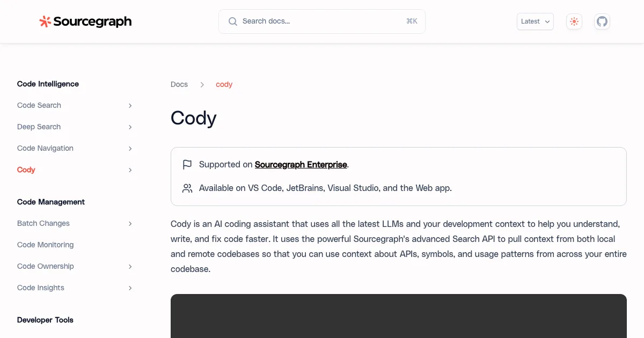Open the Sourcegraph Enterprise link
Image resolution: width=644 pixels, height=338 pixels.
pos(301,165)
